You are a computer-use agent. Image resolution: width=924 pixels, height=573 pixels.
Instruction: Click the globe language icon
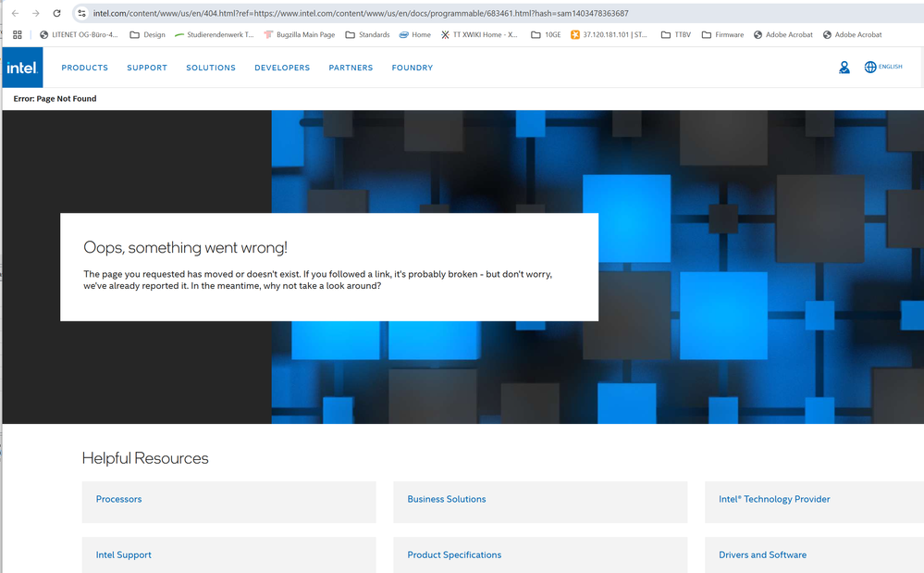click(x=869, y=68)
